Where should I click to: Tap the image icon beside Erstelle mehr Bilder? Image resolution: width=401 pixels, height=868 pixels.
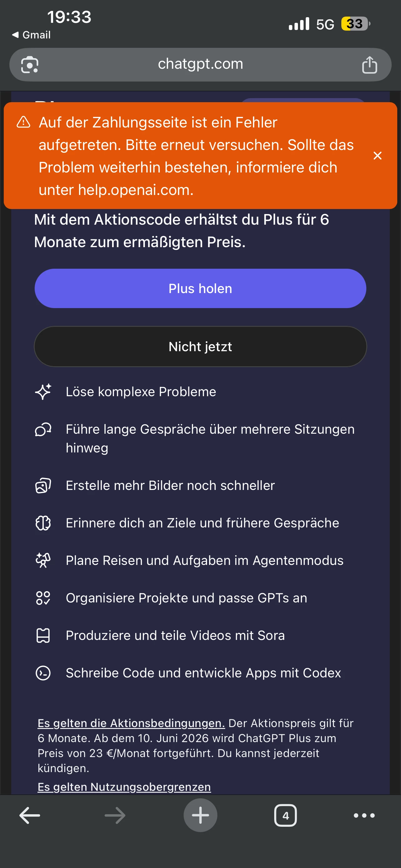click(x=43, y=486)
